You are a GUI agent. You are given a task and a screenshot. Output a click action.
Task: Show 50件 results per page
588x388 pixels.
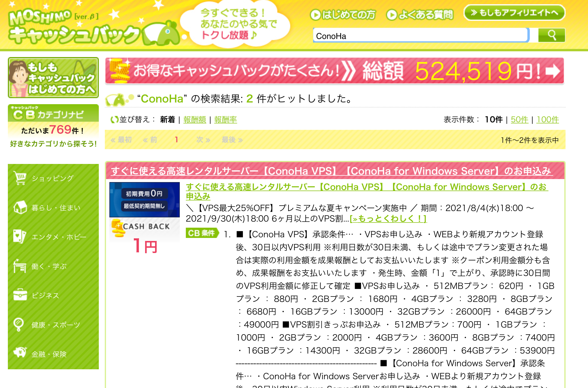click(519, 120)
